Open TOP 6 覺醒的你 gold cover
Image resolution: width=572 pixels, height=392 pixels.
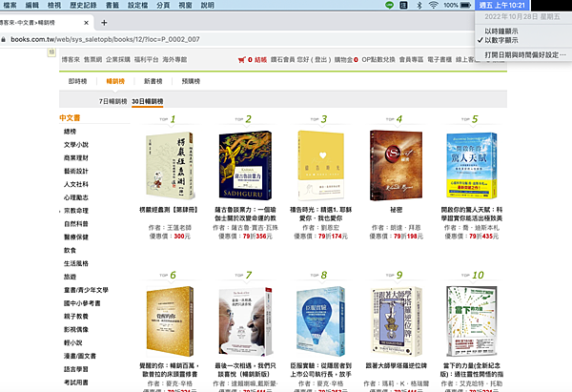(170, 321)
